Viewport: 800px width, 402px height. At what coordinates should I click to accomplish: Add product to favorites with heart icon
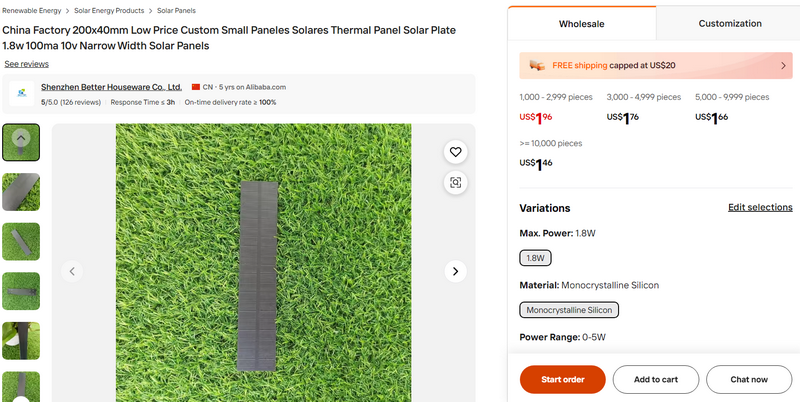pyautogui.click(x=456, y=152)
